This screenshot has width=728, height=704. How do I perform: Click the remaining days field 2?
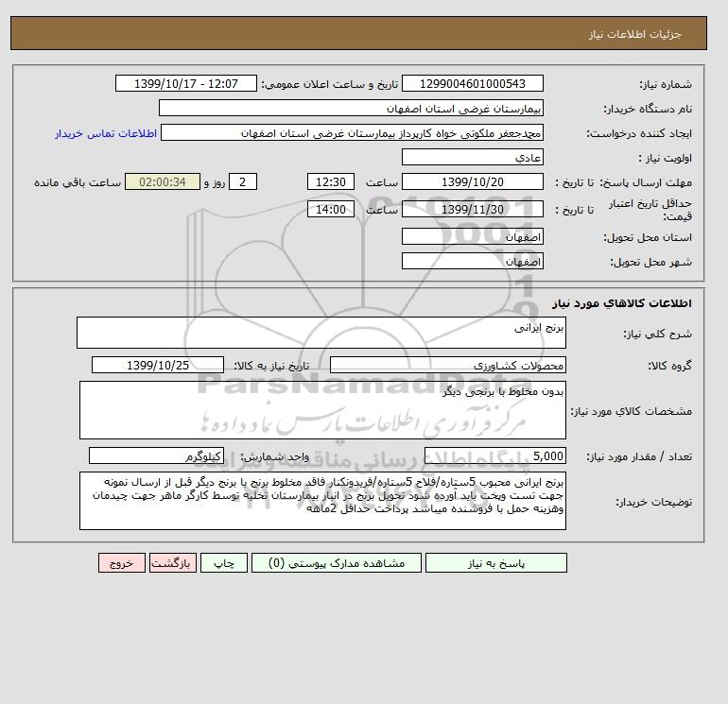(x=242, y=182)
